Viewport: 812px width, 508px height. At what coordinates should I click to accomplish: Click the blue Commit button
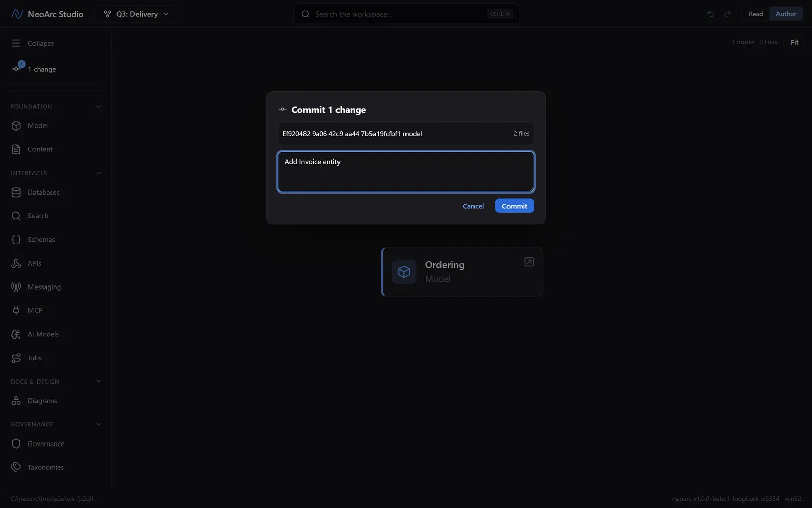[515, 206]
